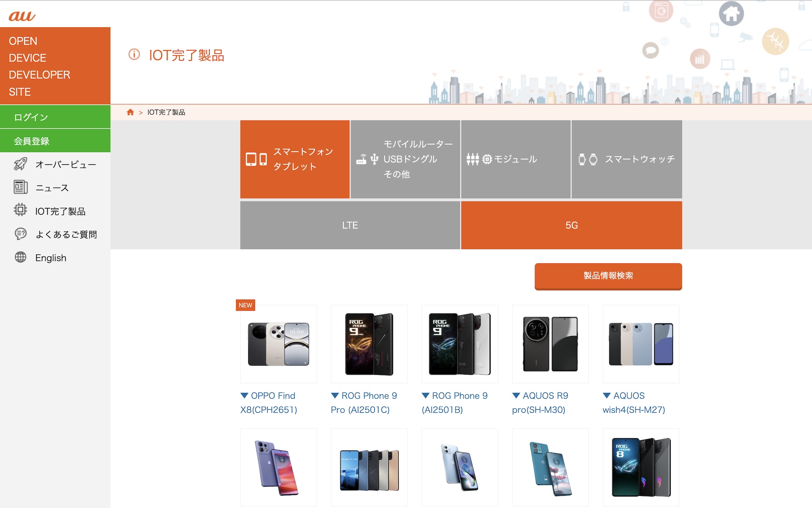This screenshot has width=812, height=508.
Task: Open the モジュール category tab
Action: pos(516,159)
